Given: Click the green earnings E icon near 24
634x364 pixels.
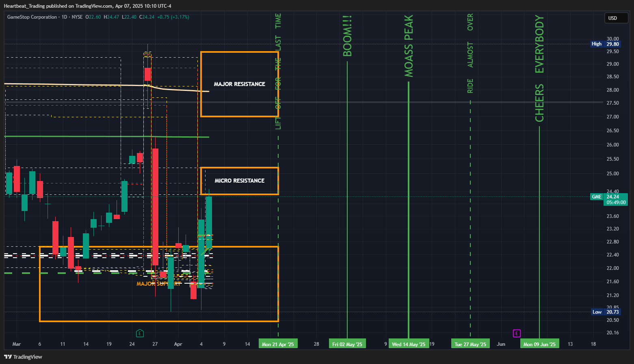Looking at the screenshot, I should coord(140,333).
